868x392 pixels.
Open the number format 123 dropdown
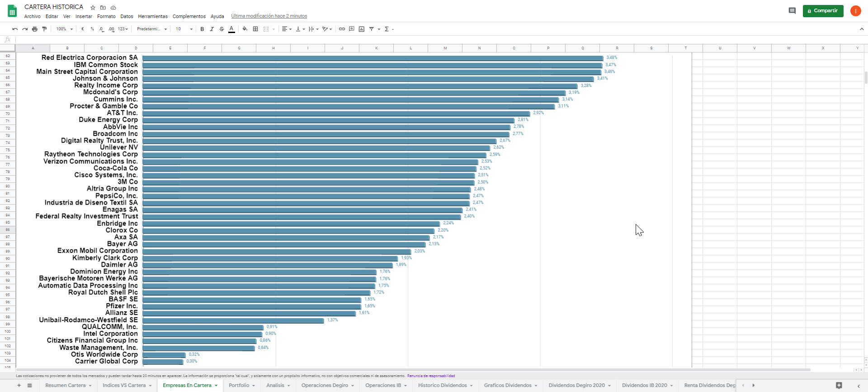(123, 29)
